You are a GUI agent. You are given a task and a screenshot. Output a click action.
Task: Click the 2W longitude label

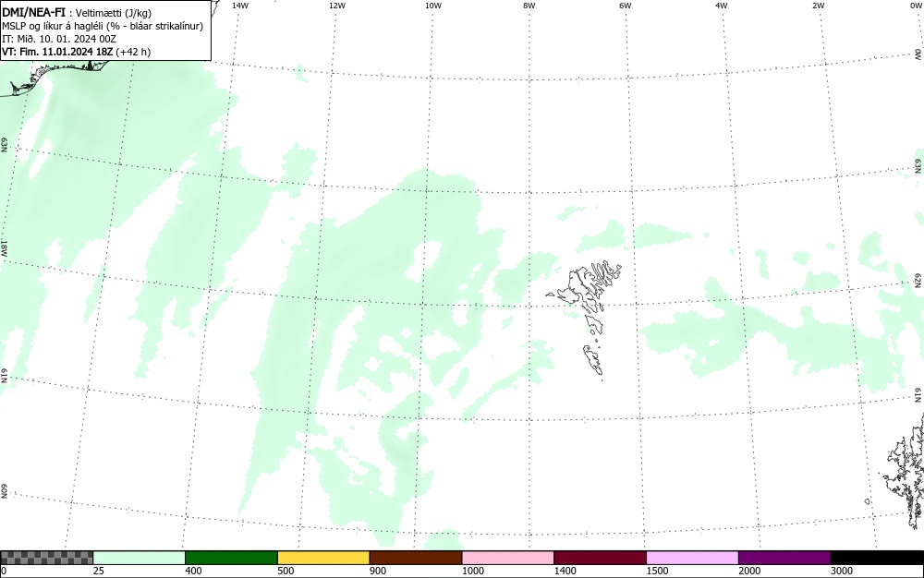818,6
